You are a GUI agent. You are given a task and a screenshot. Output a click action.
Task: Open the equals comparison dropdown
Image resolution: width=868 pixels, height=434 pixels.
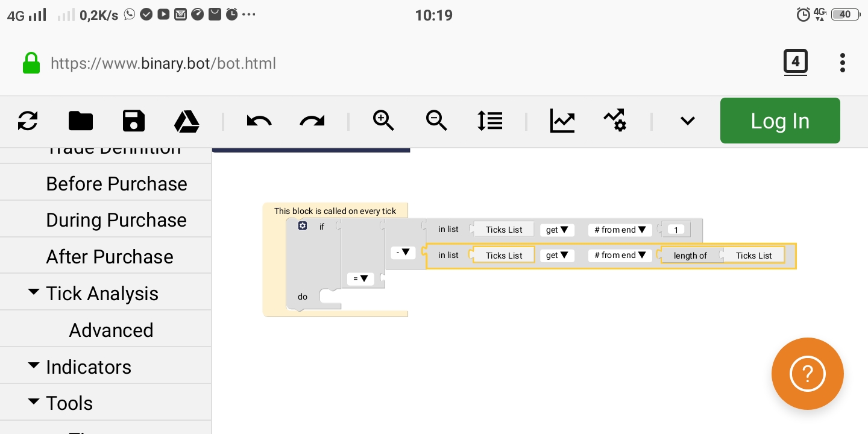(360, 278)
